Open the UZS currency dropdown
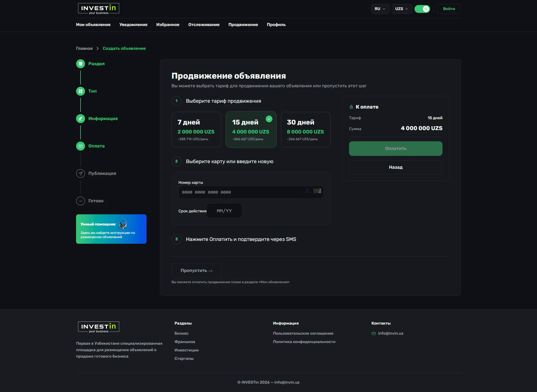 [402, 9]
